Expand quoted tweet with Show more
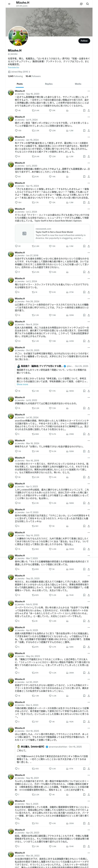Screen dimensions: 98x868 tap(22, 384)
